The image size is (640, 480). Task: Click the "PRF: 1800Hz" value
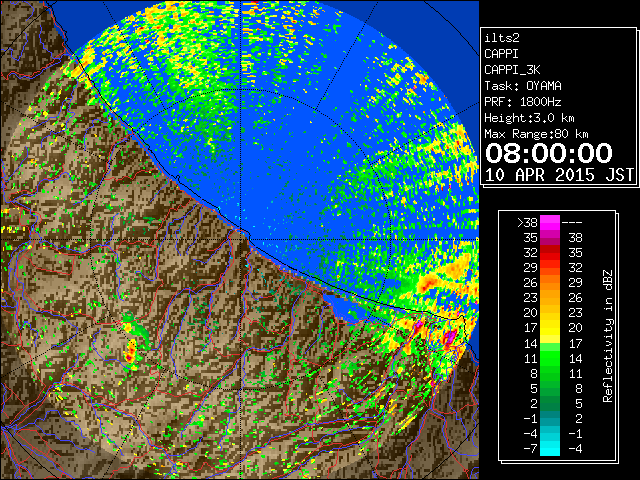[522, 102]
